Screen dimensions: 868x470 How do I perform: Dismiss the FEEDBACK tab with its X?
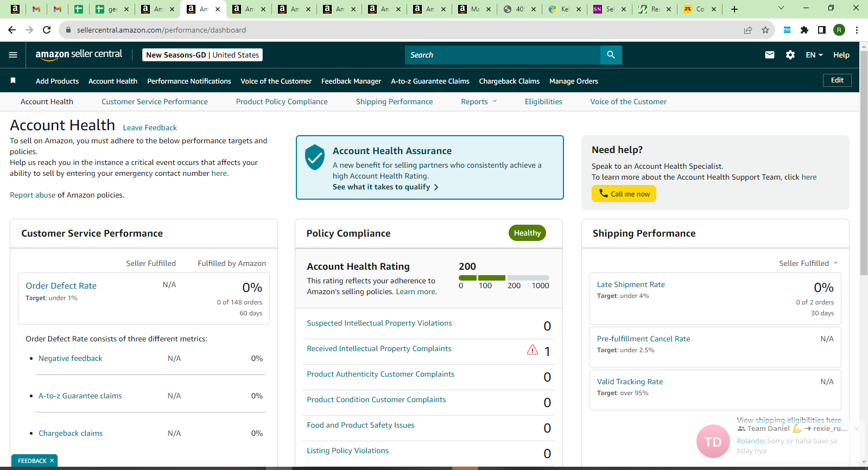(52, 461)
